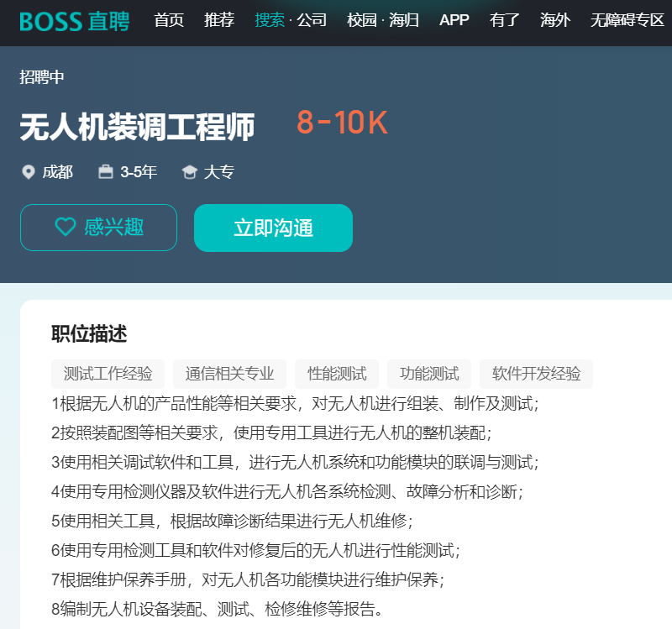Click the 通信相关专业 tag
This screenshot has height=629, width=672.
click(229, 374)
